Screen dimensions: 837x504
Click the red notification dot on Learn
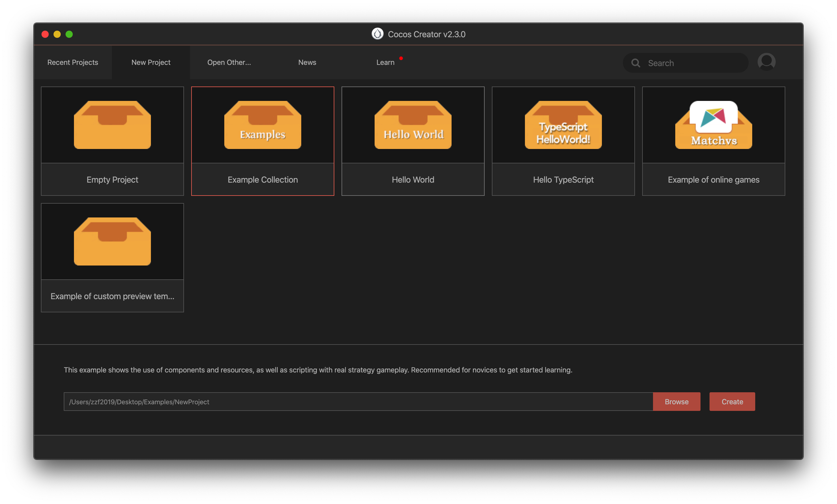click(x=401, y=58)
